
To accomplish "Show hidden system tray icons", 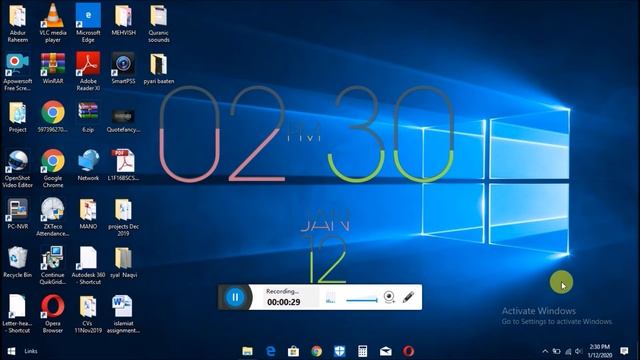I will point(545,351).
